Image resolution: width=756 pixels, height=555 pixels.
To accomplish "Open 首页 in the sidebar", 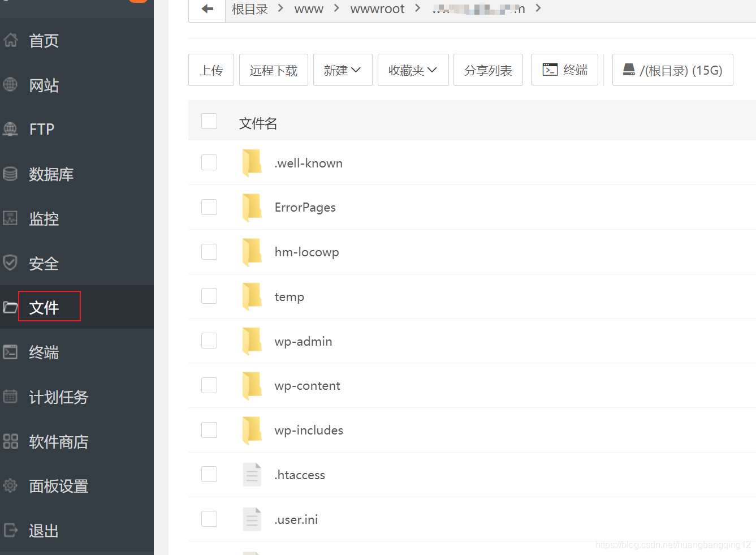I will pyautogui.click(x=44, y=41).
